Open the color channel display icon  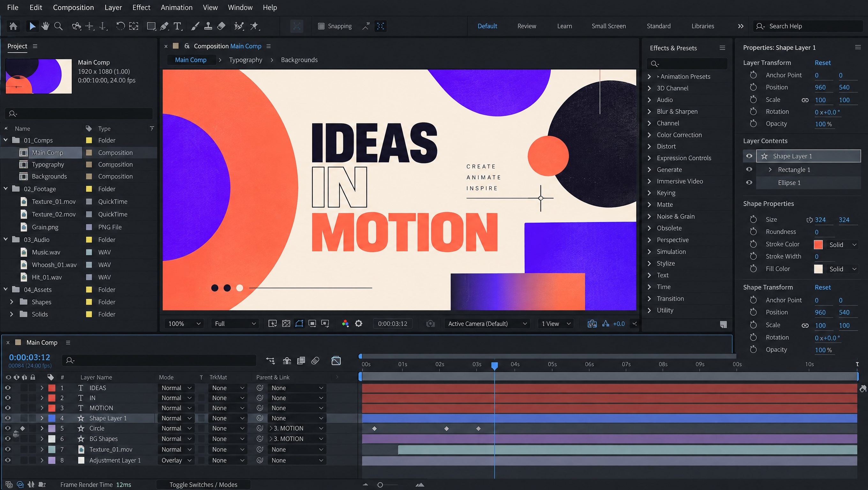click(x=345, y=323)
